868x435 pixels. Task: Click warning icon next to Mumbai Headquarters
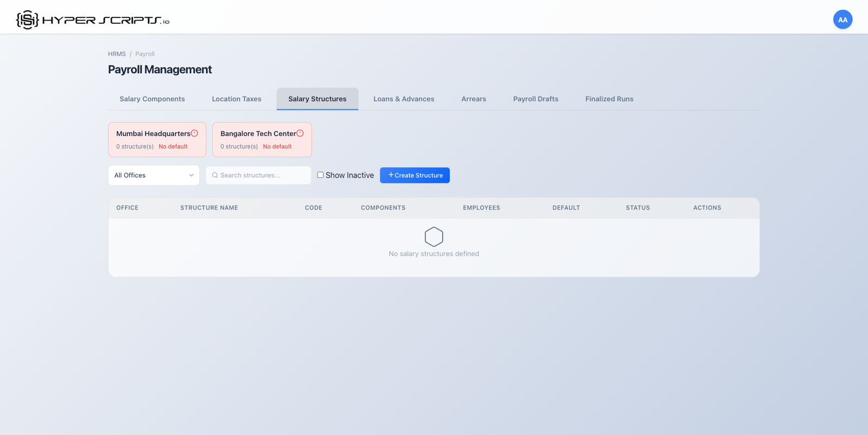click(194, 133)
